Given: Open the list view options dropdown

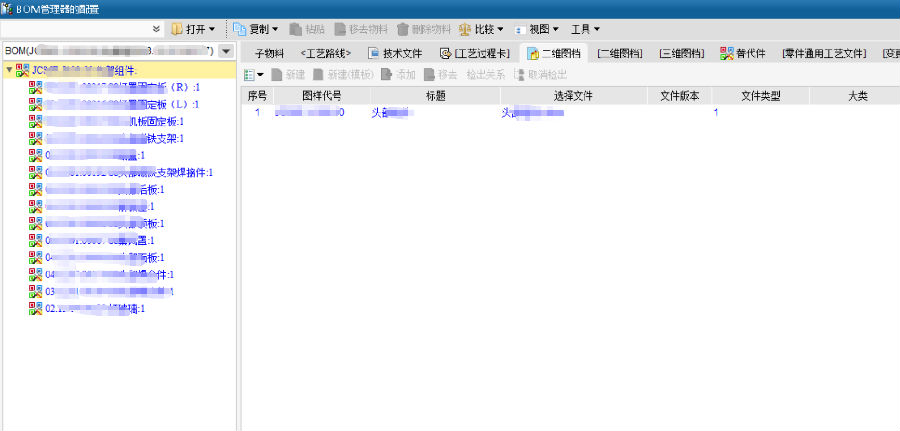Looking at the screenshot, I should coord(254,75).
